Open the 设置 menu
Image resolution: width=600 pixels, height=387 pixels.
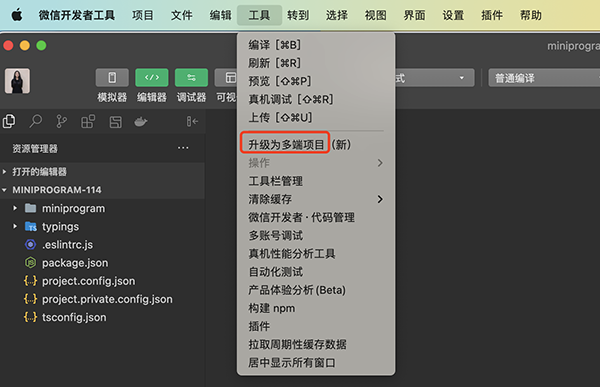point(453,15)
